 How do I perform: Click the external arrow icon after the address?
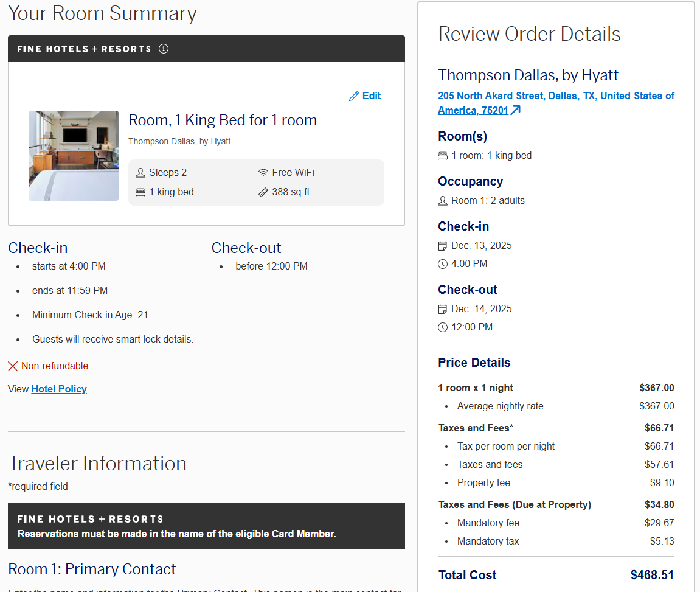point(515,110)
